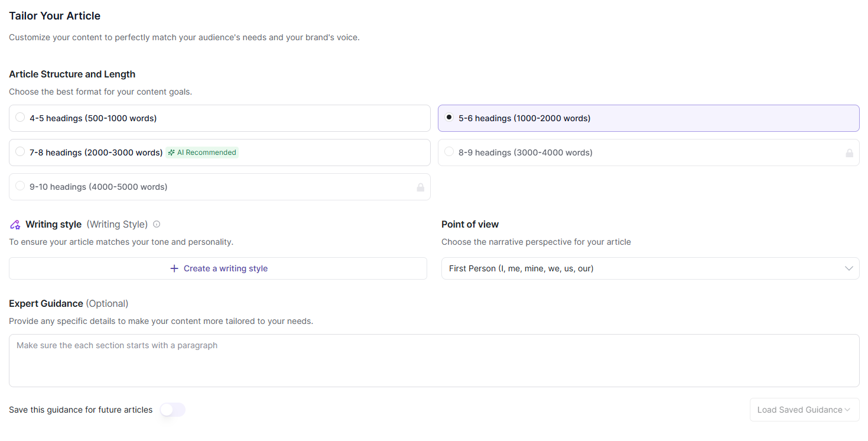Click the chevron arrow in the First Person field

[849, 268]
